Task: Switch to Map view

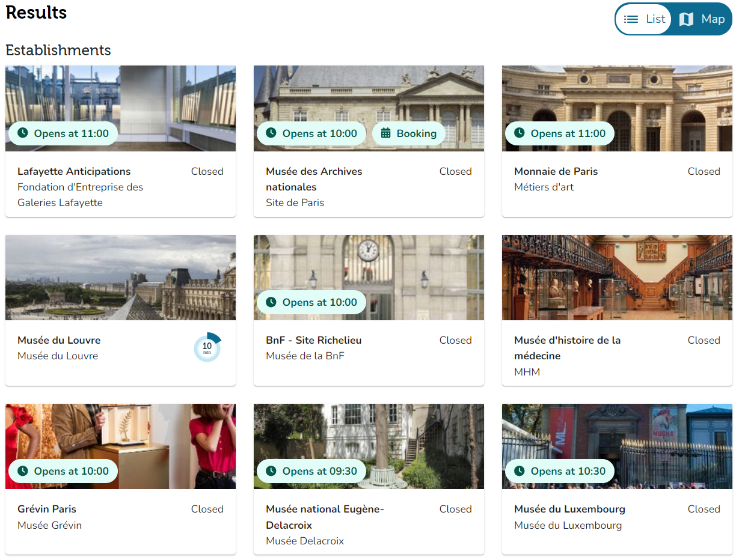Action: [x=701, y=19]
